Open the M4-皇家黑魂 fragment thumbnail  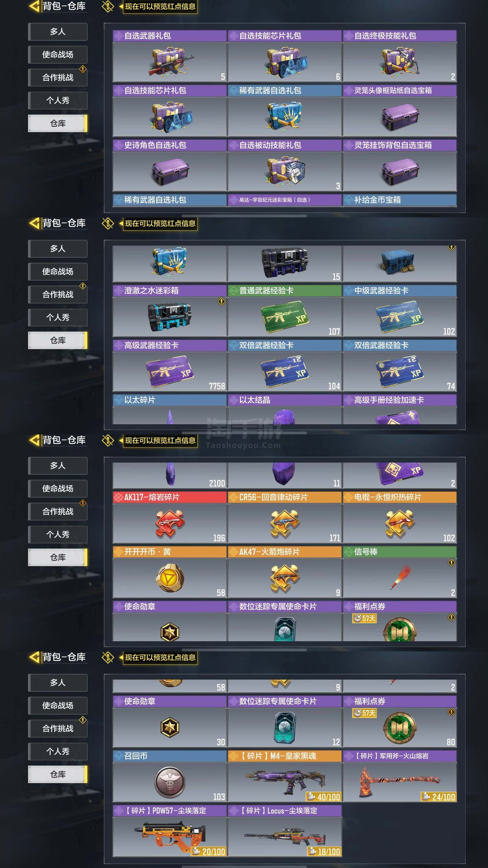285,776
